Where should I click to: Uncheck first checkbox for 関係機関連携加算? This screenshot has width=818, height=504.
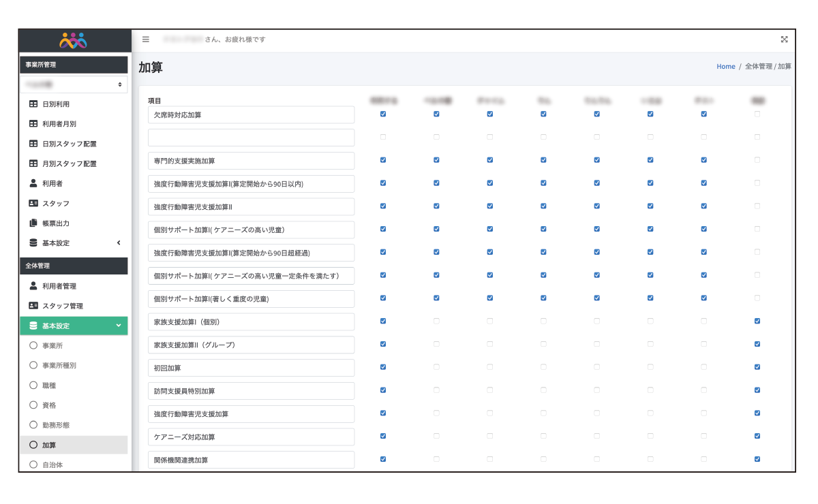(x=383, y=459)
